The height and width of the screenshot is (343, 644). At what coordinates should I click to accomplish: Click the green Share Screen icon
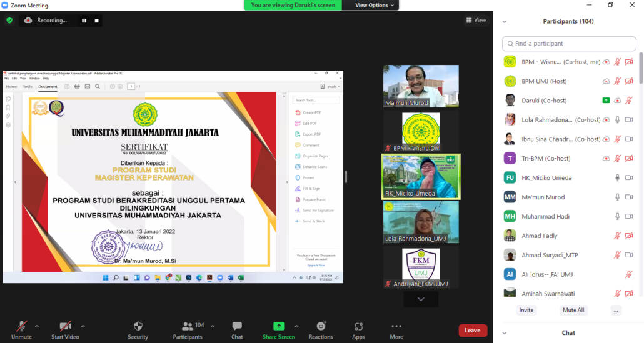tap(279, 326)
